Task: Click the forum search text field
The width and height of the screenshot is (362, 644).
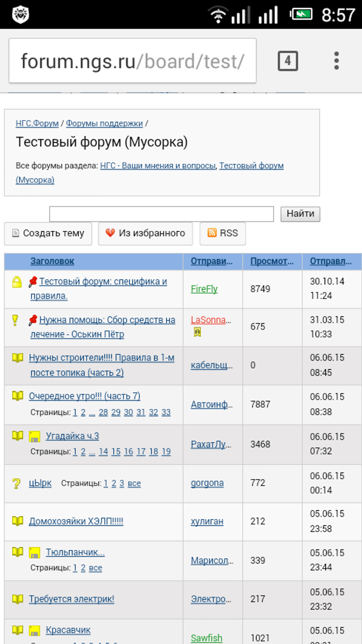Action: pyautogui.click(x=162, y=214)
